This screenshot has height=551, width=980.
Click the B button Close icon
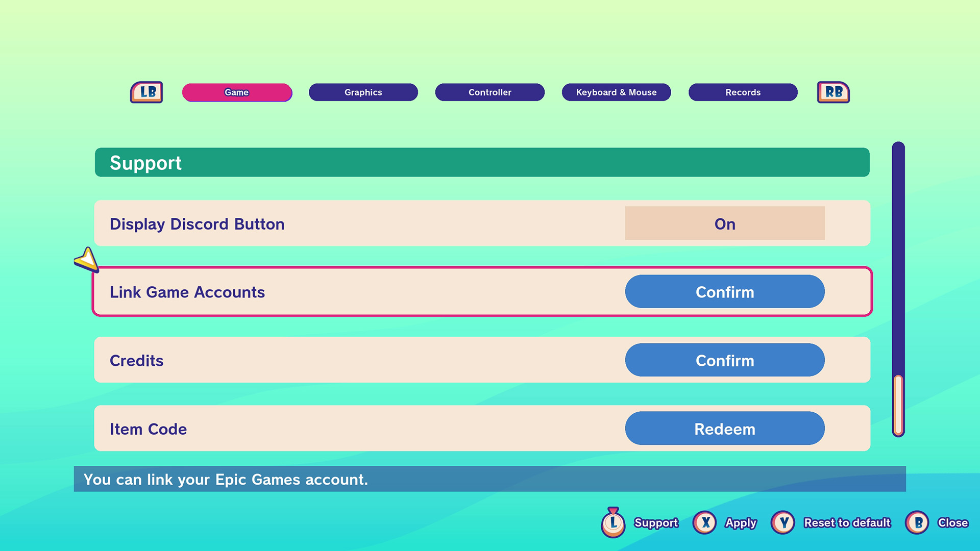pyautogui.click(x=917, y=523)
